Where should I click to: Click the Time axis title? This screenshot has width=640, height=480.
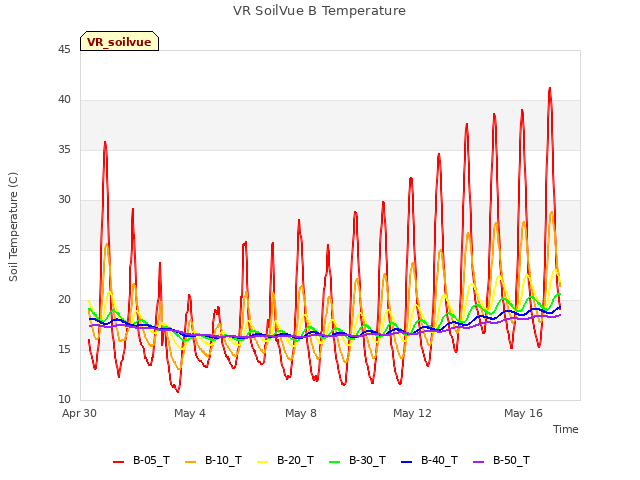[x=565, y=429]
